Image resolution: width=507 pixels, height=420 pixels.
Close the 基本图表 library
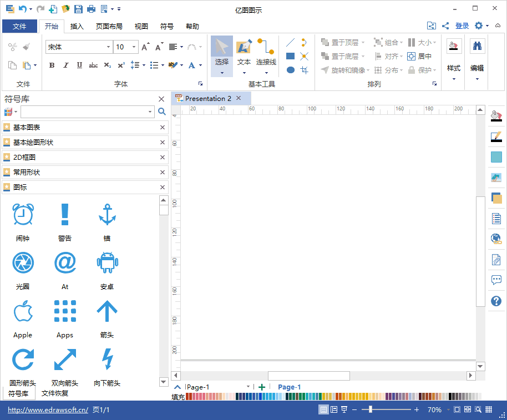tap(163, 128)
